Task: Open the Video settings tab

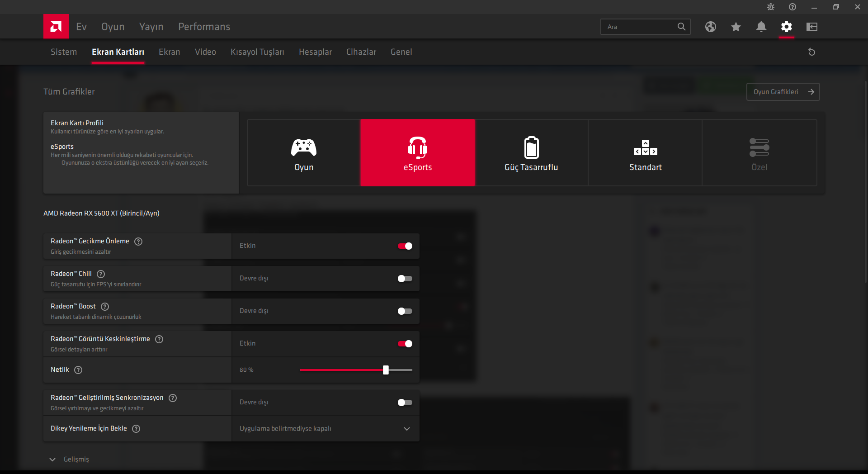Action: (205, 52)
